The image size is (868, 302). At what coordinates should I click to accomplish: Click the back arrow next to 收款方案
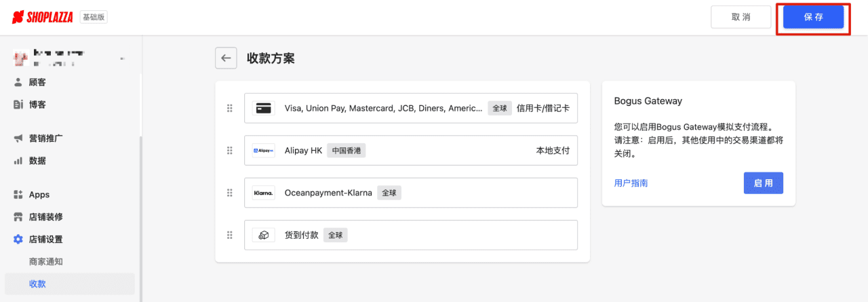pos(226,58)
